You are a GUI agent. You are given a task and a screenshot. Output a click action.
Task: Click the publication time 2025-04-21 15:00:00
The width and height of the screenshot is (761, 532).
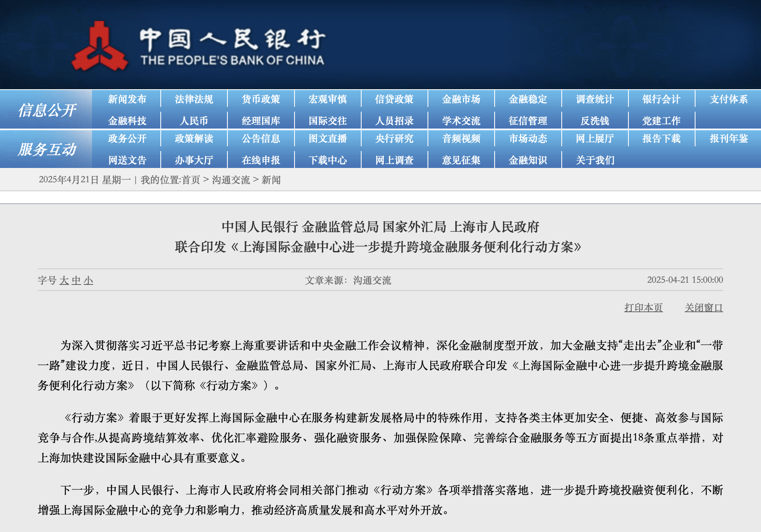[685, 280]
